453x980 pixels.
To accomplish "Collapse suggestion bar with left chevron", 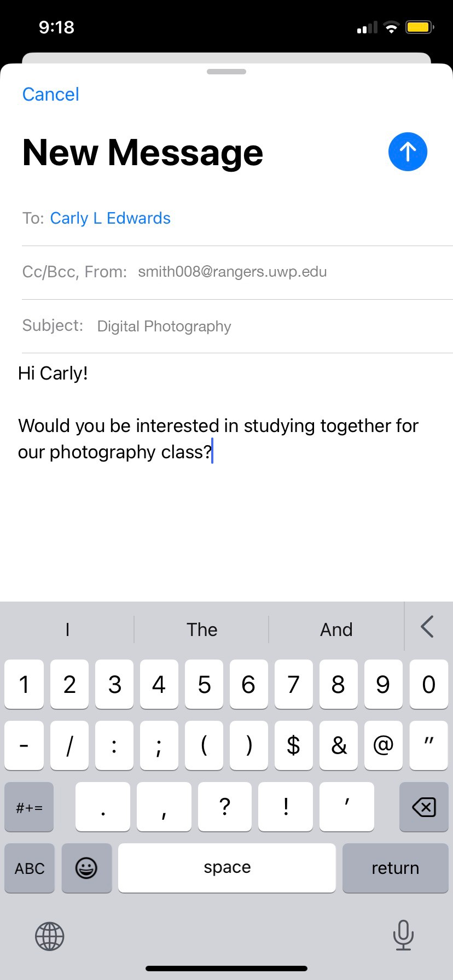I will tap(427, 627).
